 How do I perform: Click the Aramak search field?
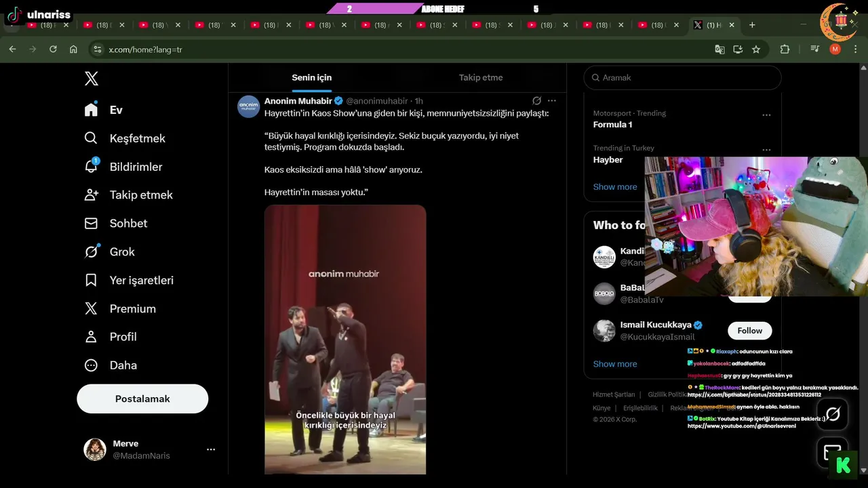point(682,78)
